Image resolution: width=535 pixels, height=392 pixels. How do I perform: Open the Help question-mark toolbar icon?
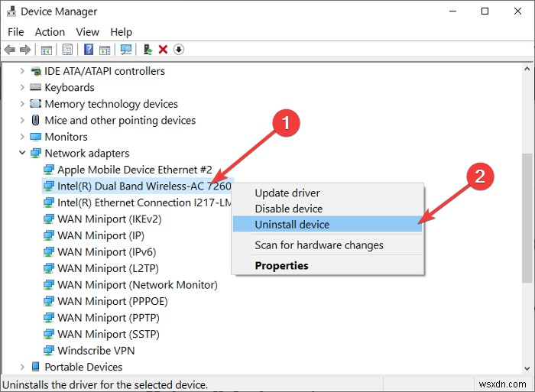coord(89,50)
